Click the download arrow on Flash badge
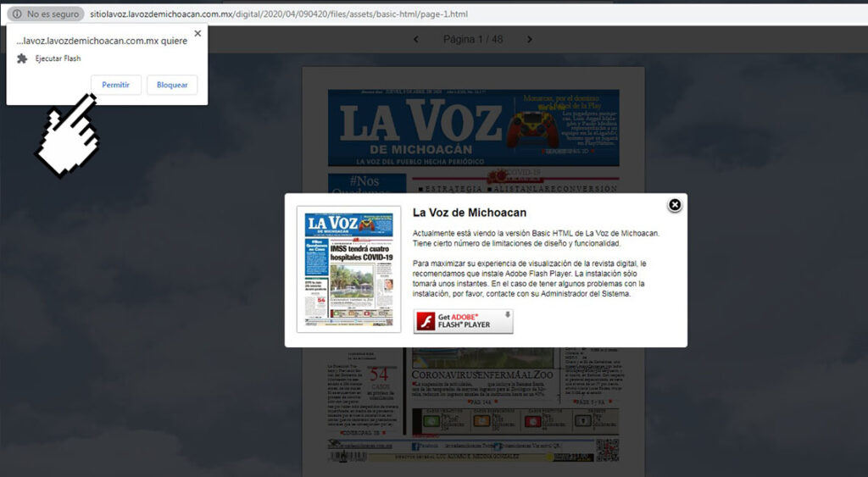This screenshot has width=868, height=477. coord(507,315)
